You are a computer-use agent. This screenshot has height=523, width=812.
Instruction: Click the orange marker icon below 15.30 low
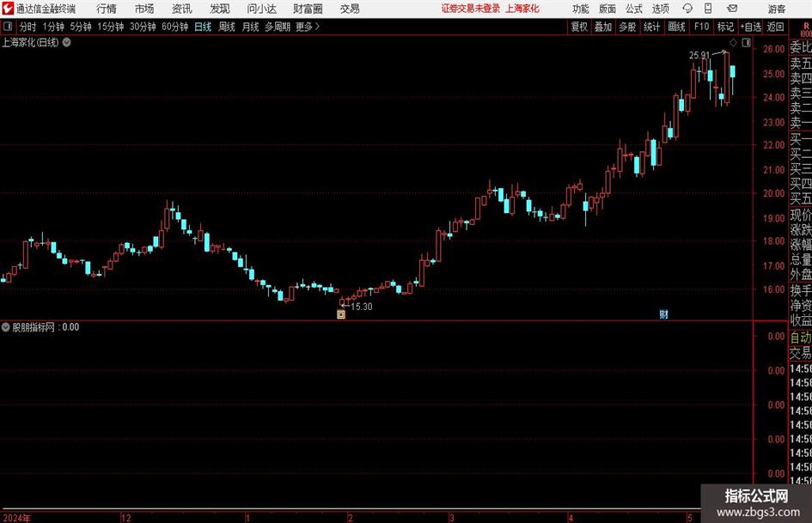pyautogui.click(x=341, y=313)
